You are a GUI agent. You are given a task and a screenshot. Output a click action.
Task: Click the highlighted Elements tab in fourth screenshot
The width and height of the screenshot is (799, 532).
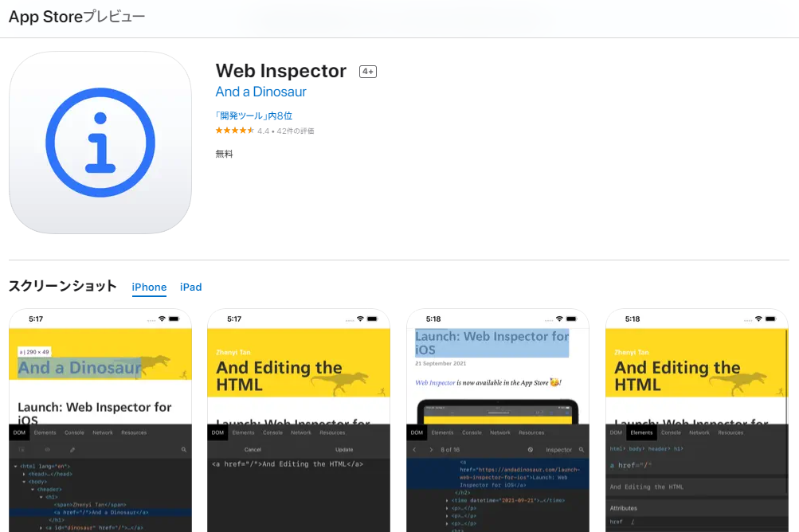point(641,432)
